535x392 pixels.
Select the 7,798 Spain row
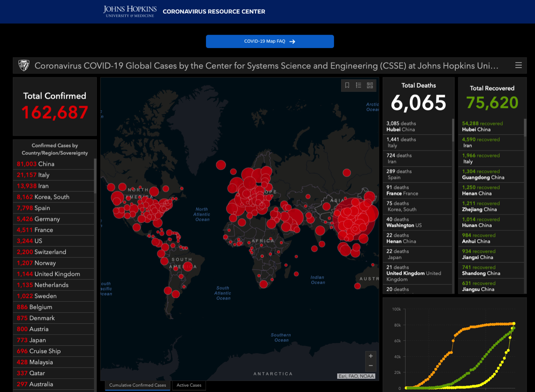[x=53, y=208]
